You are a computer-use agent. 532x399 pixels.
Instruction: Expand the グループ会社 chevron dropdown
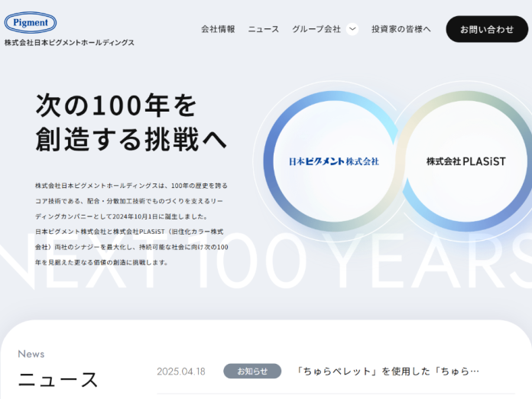tap(352, 29)
